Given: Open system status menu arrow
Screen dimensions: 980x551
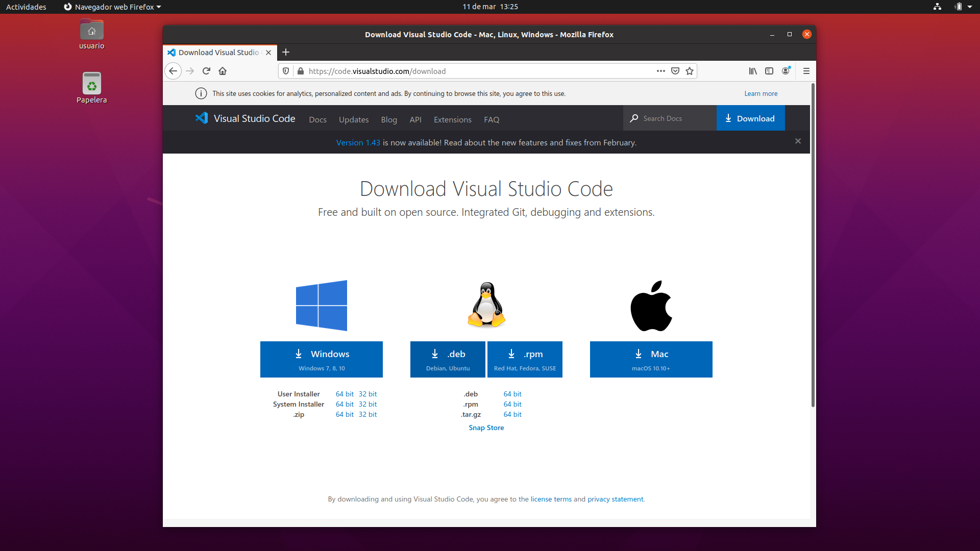Looking at the screenshot, I should pyautogui.click(x=969, y=7).
